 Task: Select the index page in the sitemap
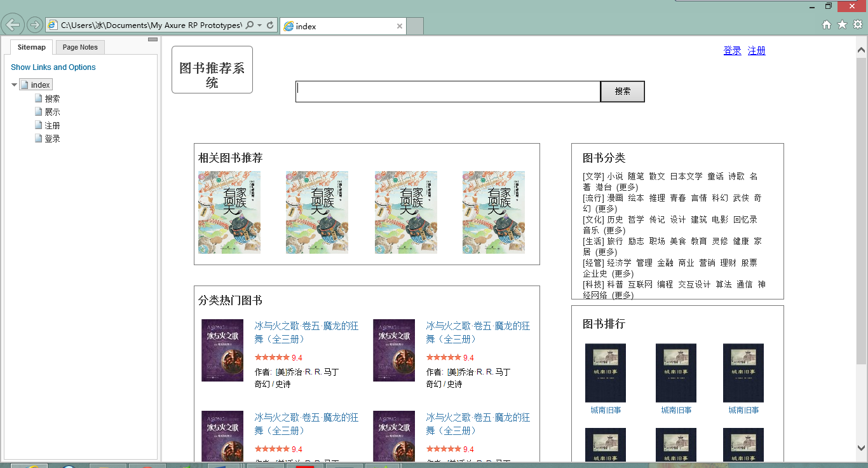pos(36,85)
